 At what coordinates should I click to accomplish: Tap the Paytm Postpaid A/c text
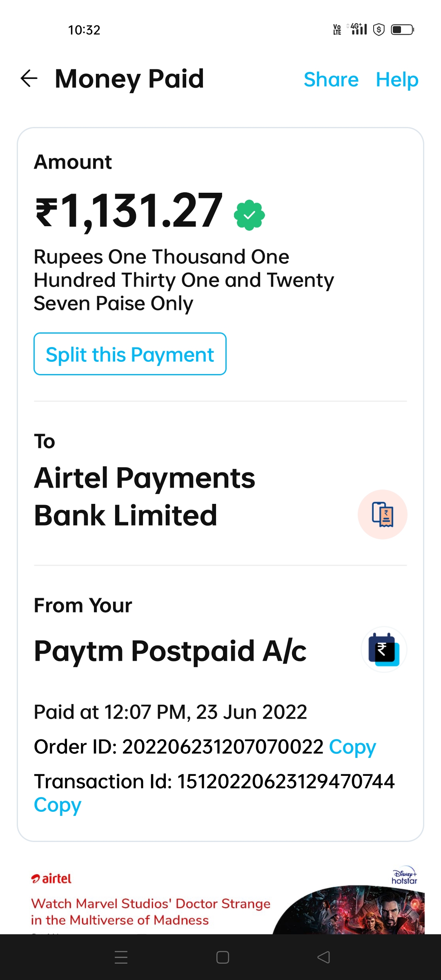[x=170, y=651]
